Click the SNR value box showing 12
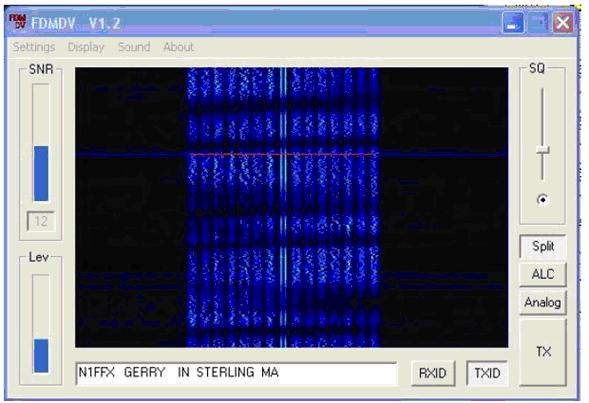The width and height of the screenshot is (589, 403). click(41, 221)
